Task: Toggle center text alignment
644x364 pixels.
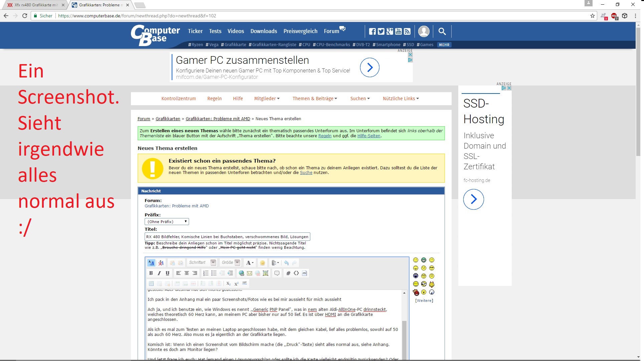Action: pos(187,273)
